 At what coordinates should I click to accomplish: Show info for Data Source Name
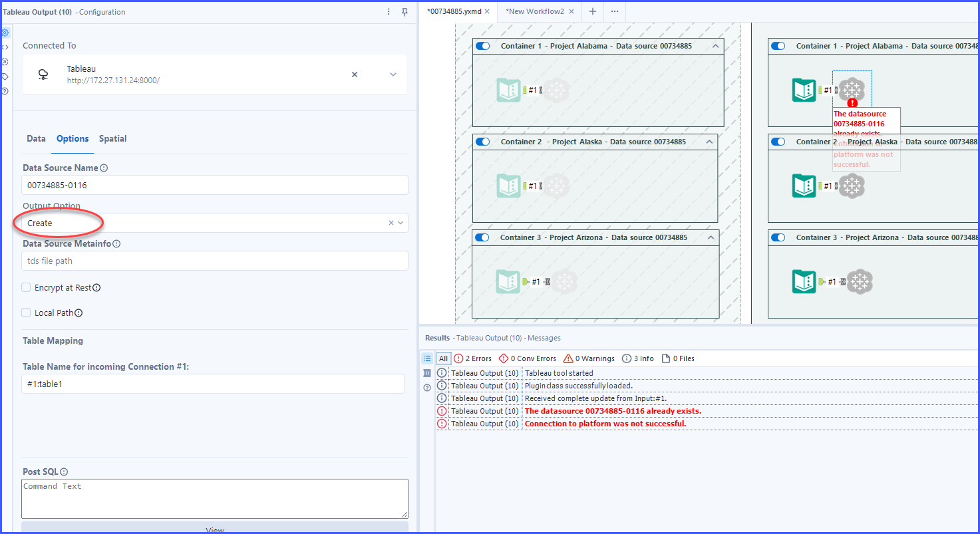(x=104, y=168)
